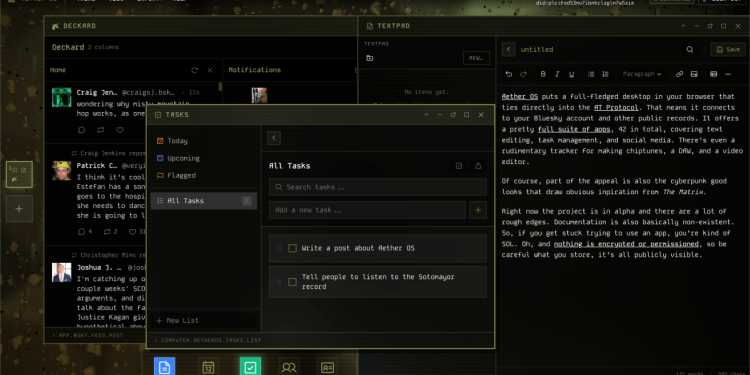750x375 pixels.
Task: Open Patrick's avatar in Deckard feed
Action: 62,171
